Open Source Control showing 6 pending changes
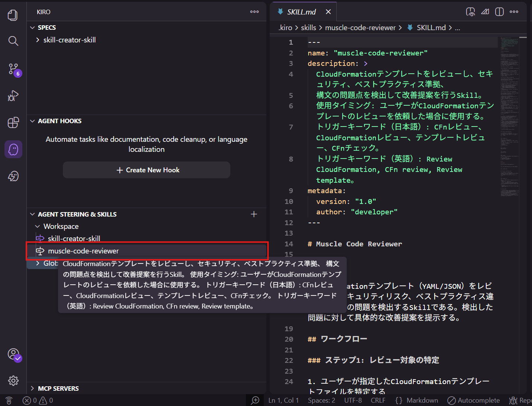Image resolution: width=532 pixels, height=406 pixels. click(13, 69)
